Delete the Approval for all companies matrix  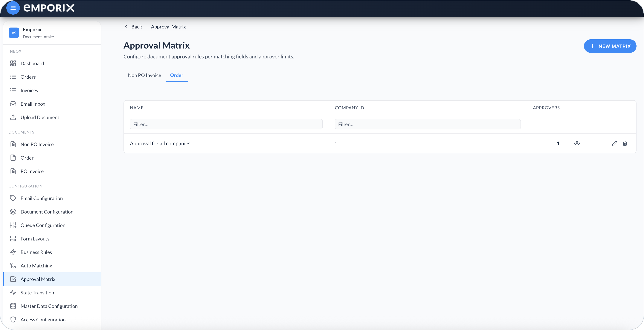[625, 143]
